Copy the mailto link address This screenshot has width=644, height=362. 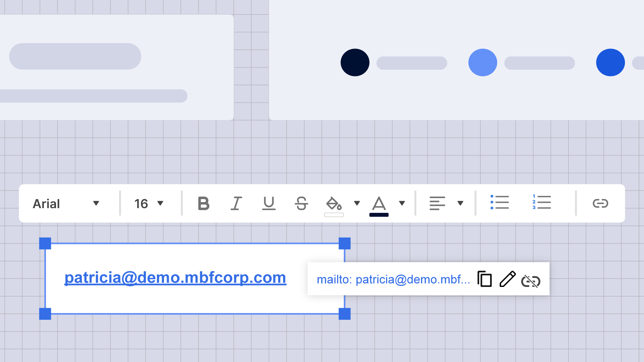pos(485,279)
